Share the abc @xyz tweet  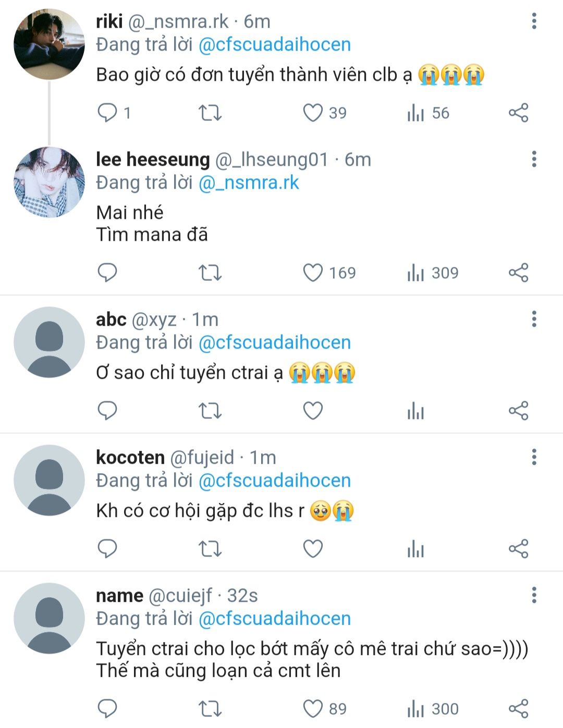(x=518, y=411)
